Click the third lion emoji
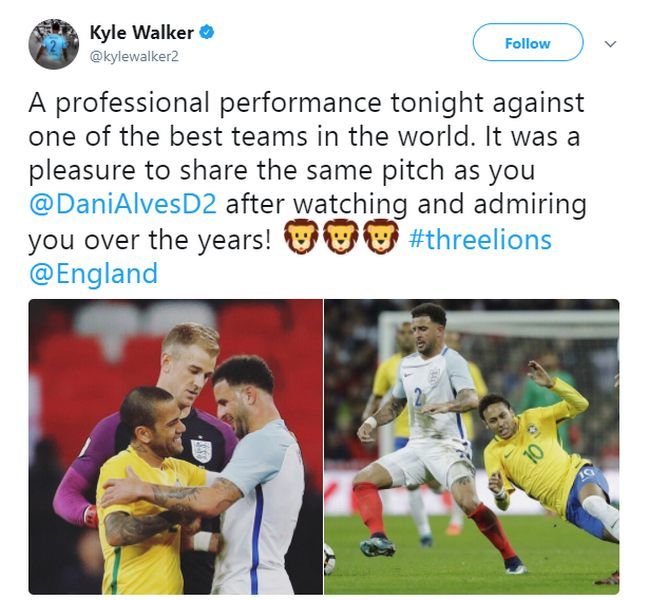Screen dimensions: 649x600 [x=380, y=237]
